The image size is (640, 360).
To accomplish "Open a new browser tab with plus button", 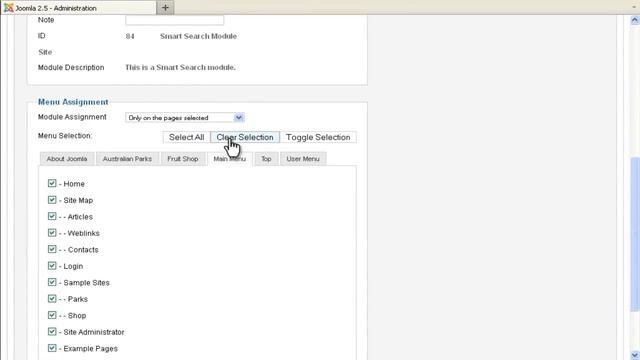I will (165, 7).
